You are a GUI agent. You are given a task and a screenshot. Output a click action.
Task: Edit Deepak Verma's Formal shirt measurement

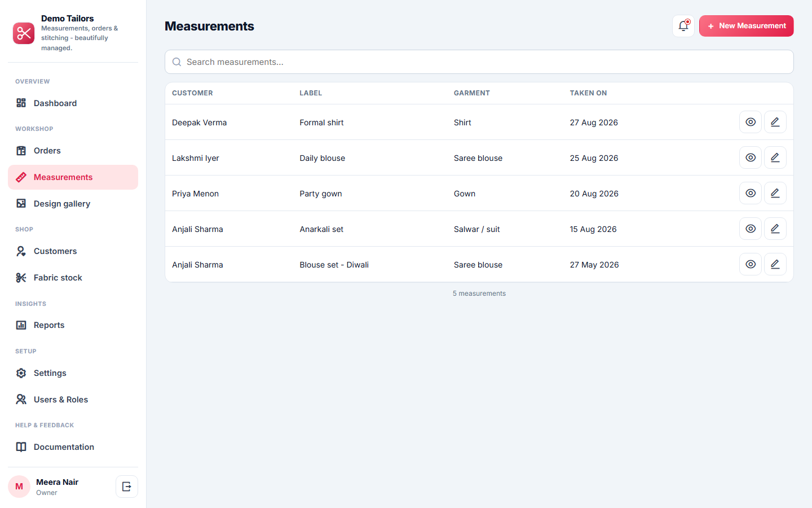click(775, 122)
